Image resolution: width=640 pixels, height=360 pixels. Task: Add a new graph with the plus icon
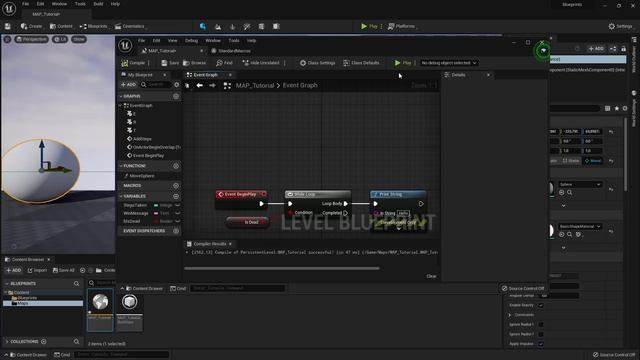click(176, 96)
